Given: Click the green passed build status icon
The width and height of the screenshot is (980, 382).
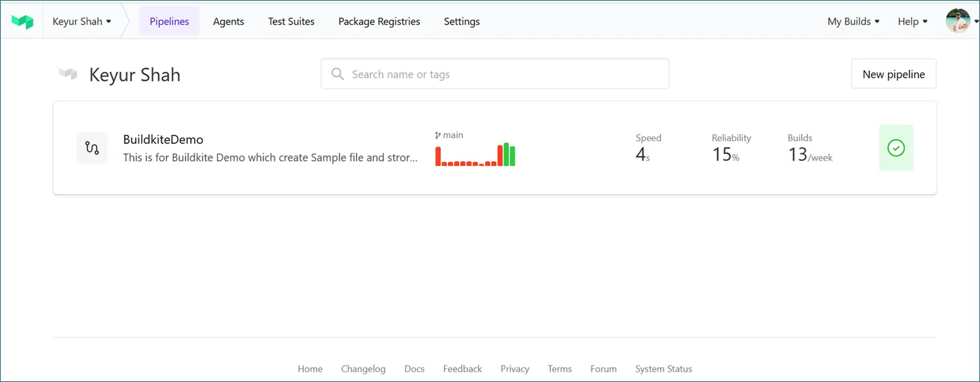Looking at the screenshot, I should point(896,148).
